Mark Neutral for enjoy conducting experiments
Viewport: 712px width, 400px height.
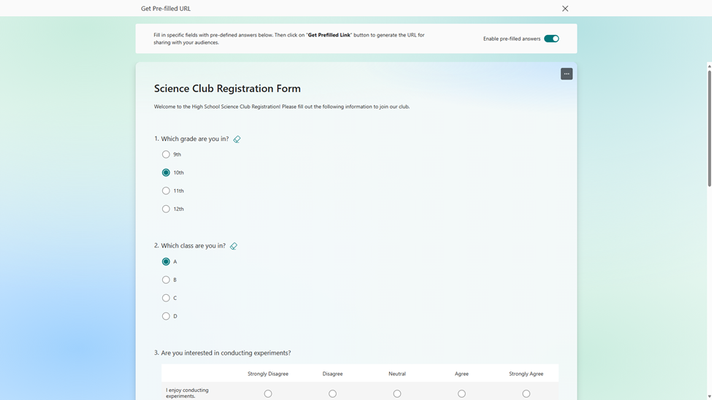pyautogui.click(x=397, y=394)
